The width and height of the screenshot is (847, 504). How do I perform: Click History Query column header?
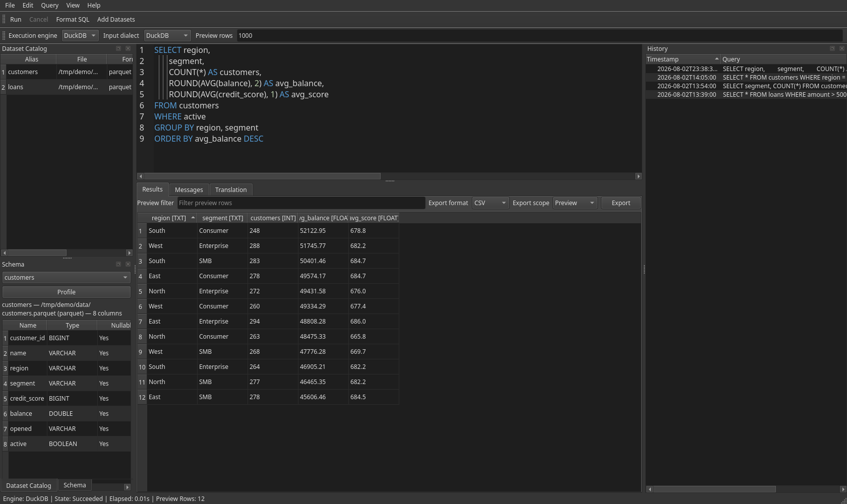click(x=783, y=59)
